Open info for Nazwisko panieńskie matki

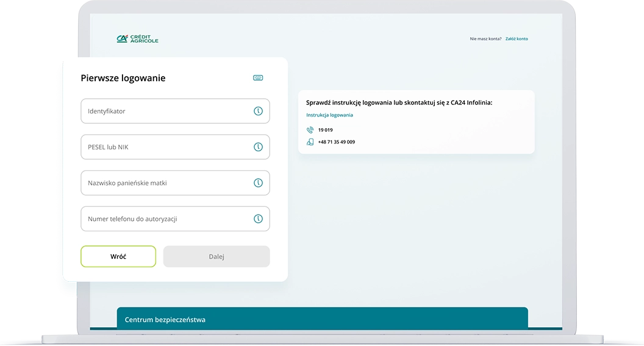[x=258, y=183]
